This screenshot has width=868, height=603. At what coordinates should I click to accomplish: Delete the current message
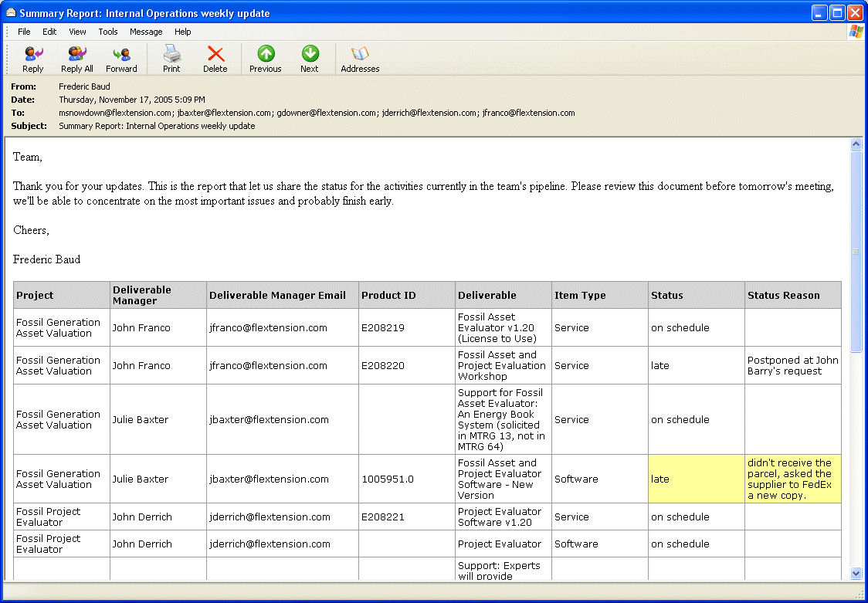click(215, 59)
